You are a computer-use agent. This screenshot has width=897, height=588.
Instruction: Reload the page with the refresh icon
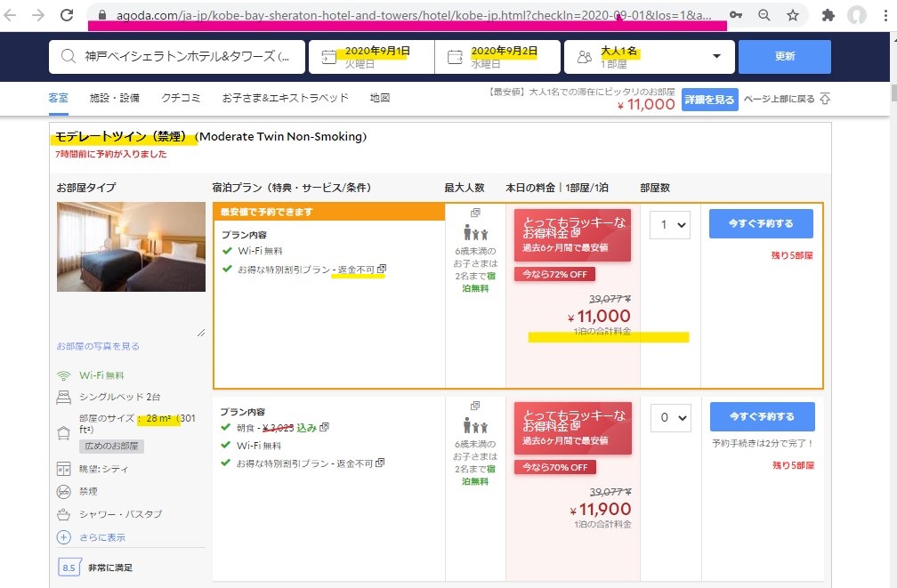pos(67,15)
